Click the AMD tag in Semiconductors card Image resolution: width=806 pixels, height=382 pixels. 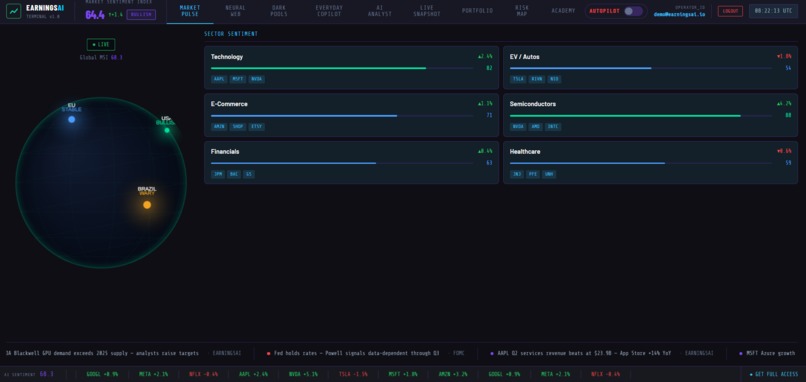pos(536,126)
